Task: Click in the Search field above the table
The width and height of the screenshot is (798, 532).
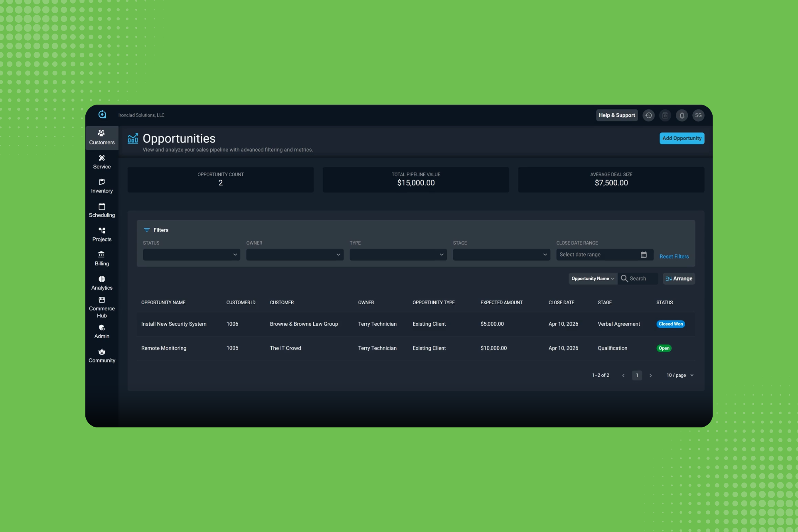Action: [640, 279]
